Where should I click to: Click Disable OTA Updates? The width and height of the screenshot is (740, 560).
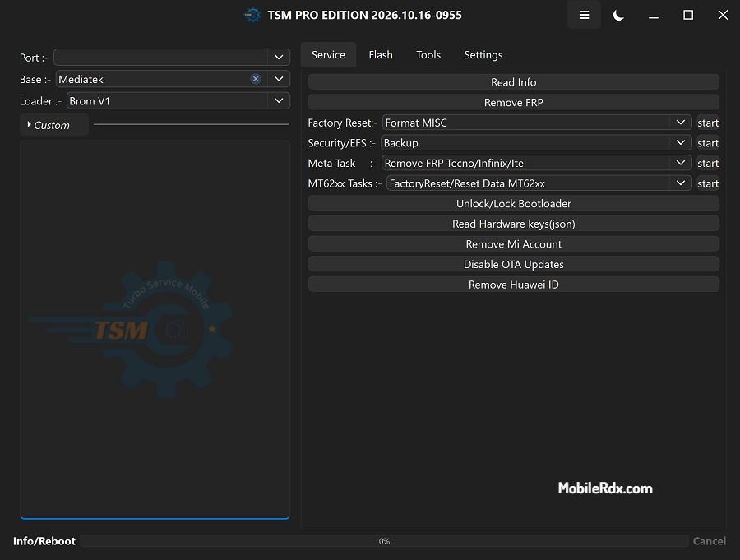pyautogui.click(x=513, y=265)
